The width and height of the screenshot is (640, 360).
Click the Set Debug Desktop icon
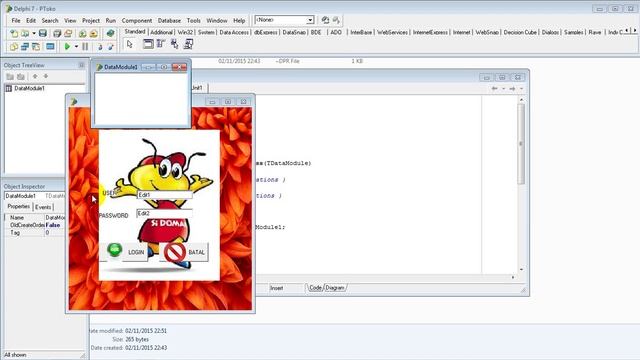click(336, 20)
